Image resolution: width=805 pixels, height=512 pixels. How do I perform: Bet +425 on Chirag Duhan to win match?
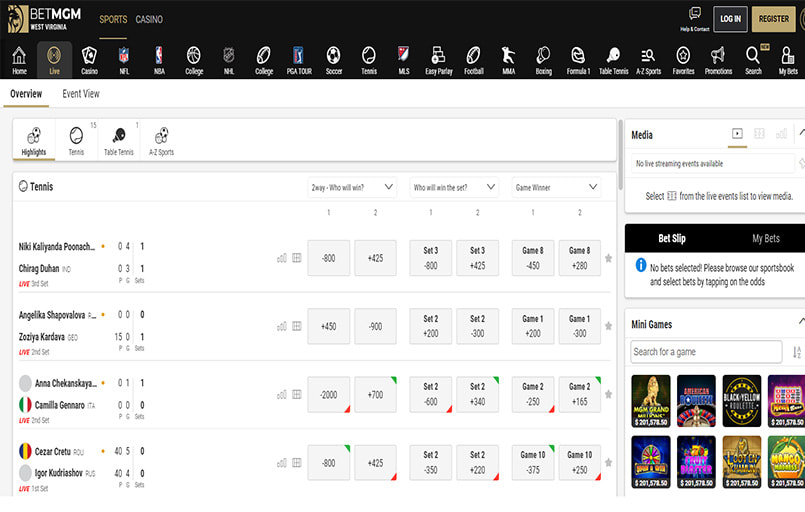375,258
